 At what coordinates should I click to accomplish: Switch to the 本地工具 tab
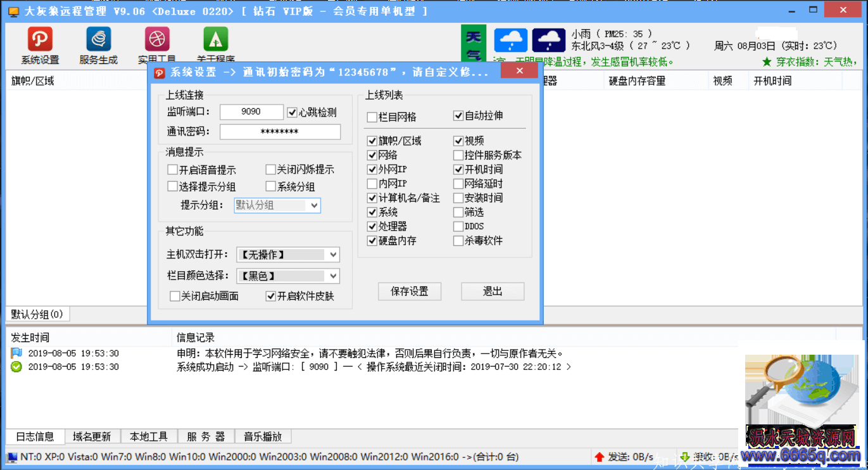coord(149,436)
